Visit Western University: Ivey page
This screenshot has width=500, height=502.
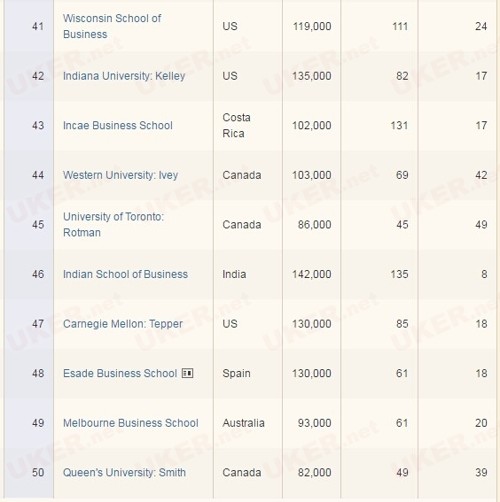point(120,175)
